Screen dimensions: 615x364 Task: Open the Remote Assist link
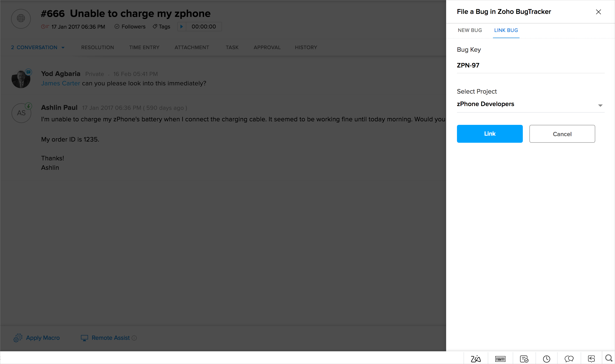110,338
